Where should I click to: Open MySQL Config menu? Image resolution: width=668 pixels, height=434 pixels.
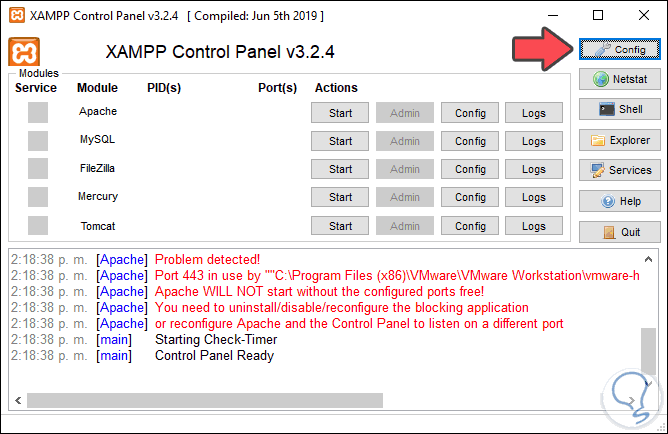click(470, 141)
